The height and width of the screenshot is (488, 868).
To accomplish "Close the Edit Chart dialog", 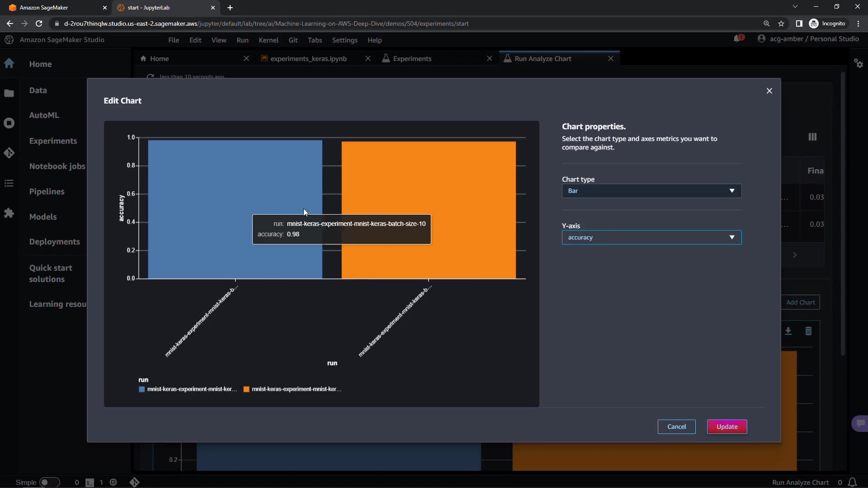I will point(769,91).
